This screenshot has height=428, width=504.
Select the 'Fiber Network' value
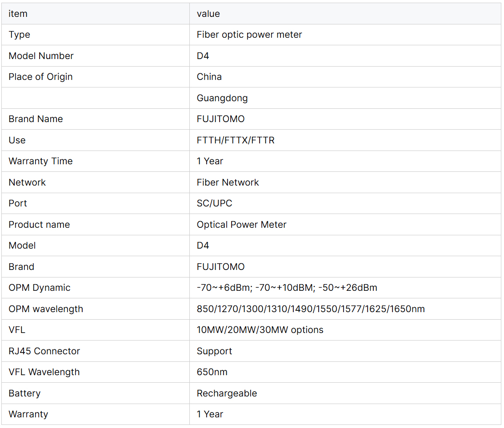click(x=228, y=182)
